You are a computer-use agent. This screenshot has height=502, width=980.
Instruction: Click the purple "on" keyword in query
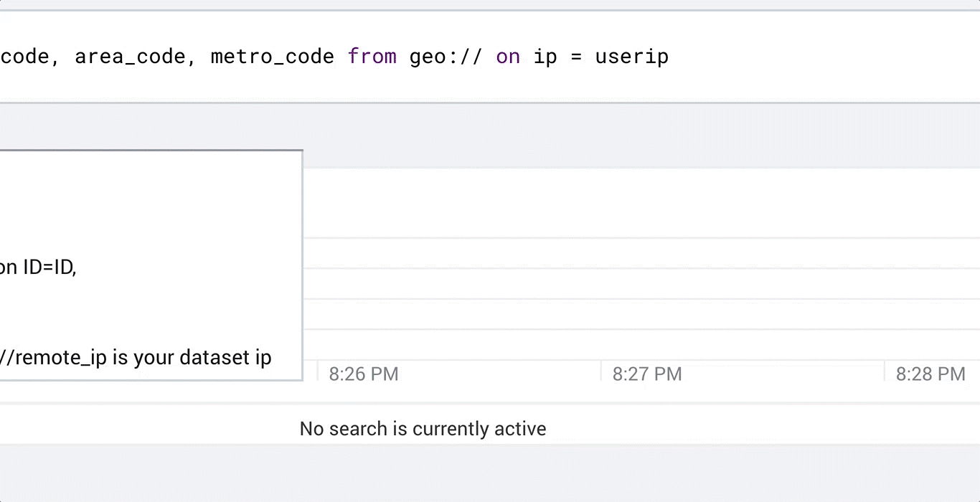coord(508,57)
